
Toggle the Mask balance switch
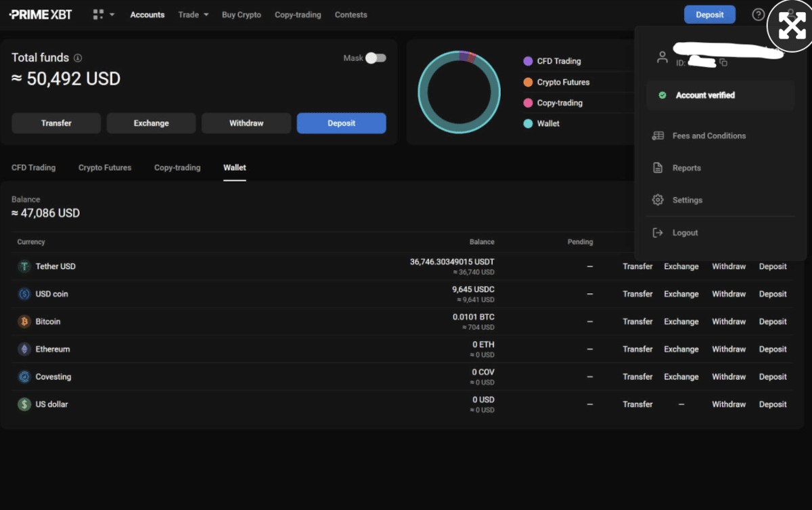click(x=376, y=58)
